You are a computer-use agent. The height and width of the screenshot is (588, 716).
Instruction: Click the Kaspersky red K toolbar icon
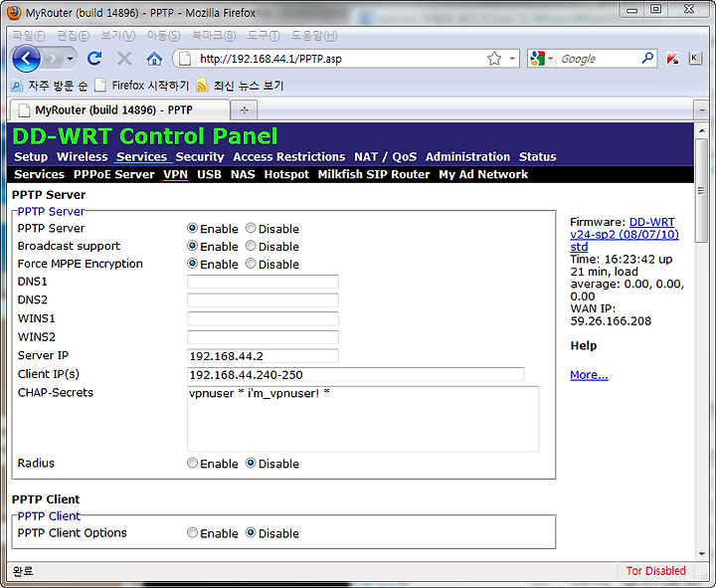(672, 59)
